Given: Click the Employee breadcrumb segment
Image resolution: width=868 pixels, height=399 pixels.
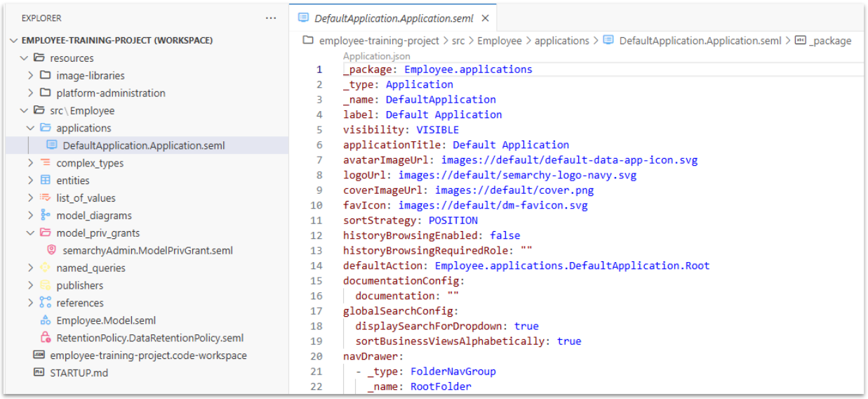Looking at the screenshot, I should (499, 41).
